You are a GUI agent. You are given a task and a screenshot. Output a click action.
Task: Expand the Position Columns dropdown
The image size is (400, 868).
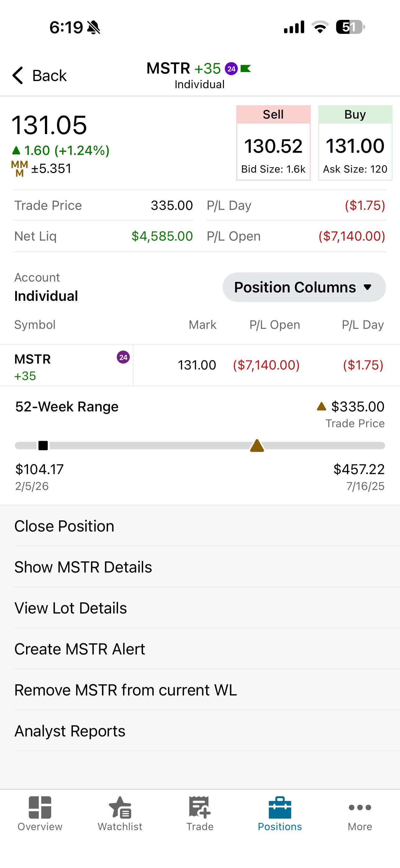[x=304, y=287]
